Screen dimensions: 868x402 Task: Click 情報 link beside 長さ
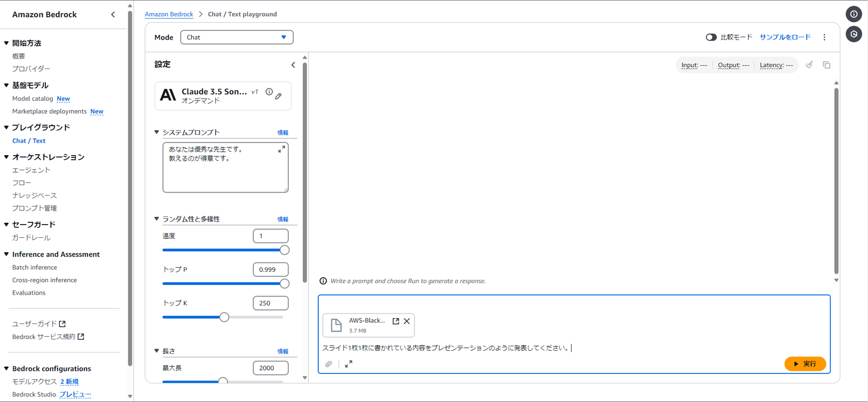click(x=283, y=351)
